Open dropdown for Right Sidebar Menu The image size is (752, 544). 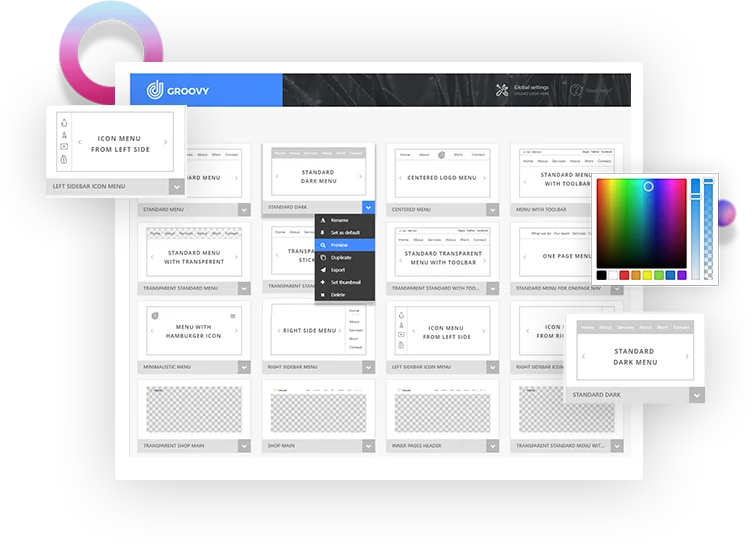(368, 367)
